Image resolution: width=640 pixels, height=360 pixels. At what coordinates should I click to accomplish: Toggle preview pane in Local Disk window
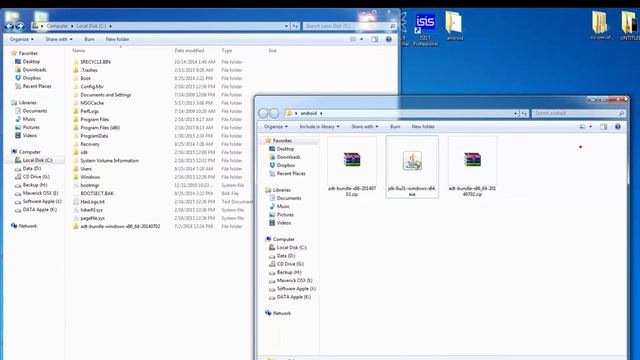[x=374, y=39]
